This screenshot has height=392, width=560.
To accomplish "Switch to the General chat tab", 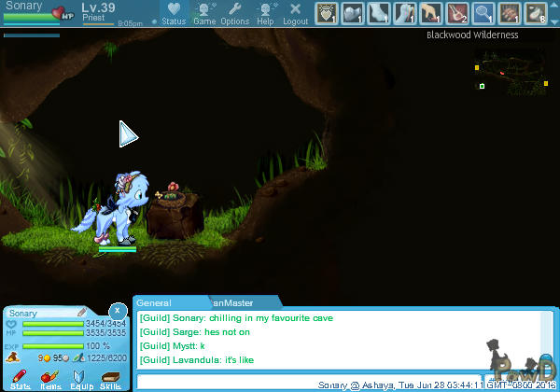I will coord(155,303).
